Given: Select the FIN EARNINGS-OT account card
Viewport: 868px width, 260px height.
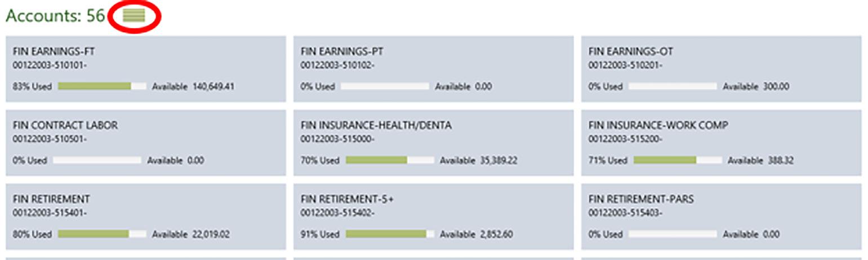Looking at the screenshot, I should pyautogui.click(x=722, y=69).
